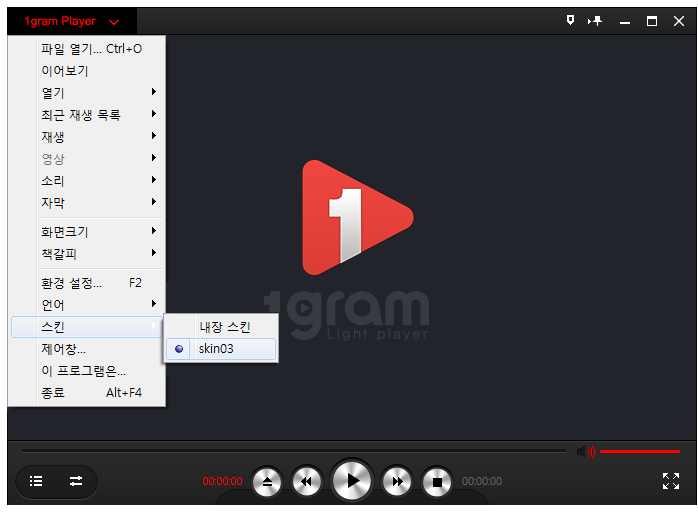Click the rewind button
Viewport: 698px width, 513px height.
[306, 481]
